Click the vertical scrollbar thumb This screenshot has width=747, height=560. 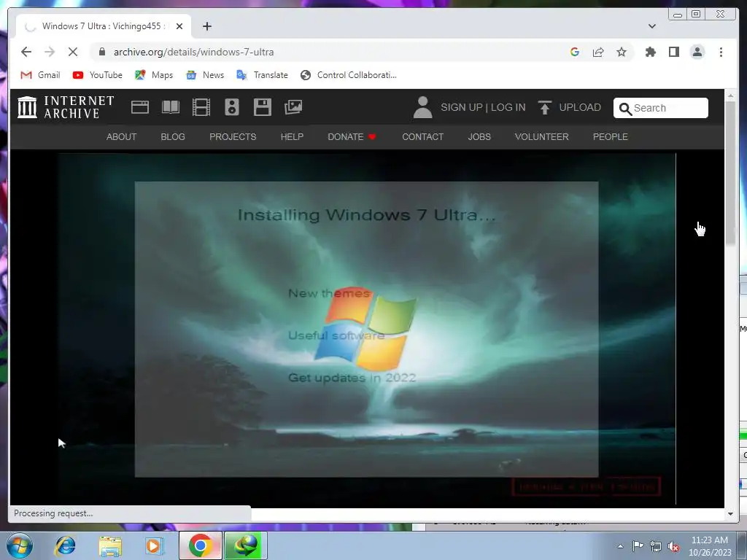[730, 174]
